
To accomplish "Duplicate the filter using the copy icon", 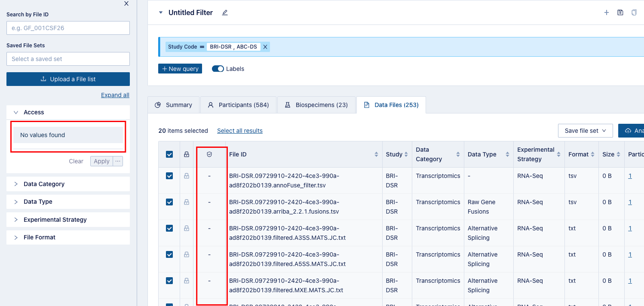I will (634, 12).
